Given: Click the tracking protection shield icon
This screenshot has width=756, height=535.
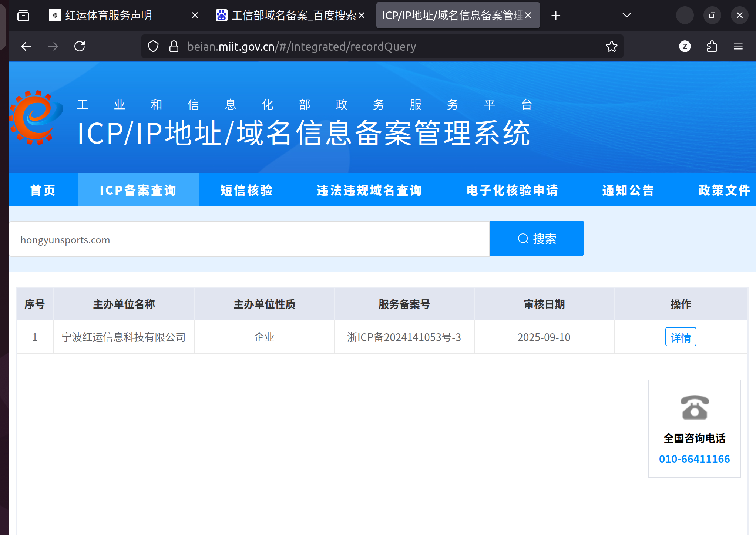Looking at the screenshot, I should [153, 47].
